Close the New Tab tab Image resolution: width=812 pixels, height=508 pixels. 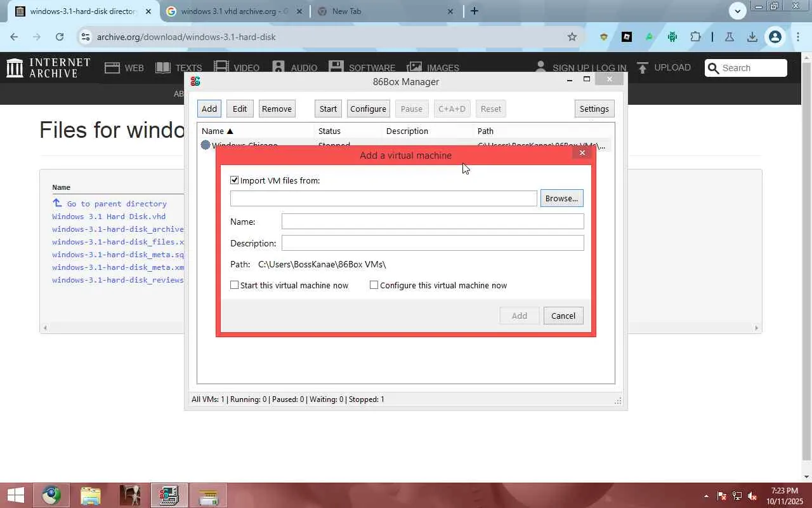point(450,11)
